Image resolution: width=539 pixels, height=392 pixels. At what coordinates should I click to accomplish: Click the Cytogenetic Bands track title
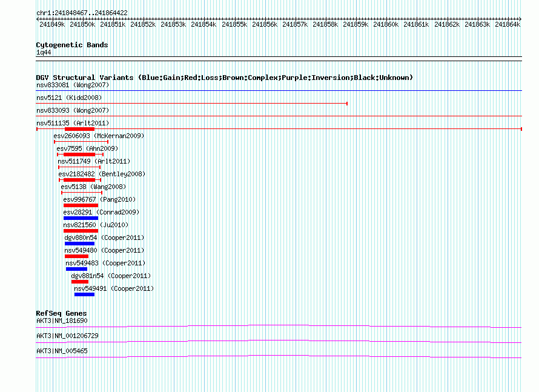click(x=72, y=45)
